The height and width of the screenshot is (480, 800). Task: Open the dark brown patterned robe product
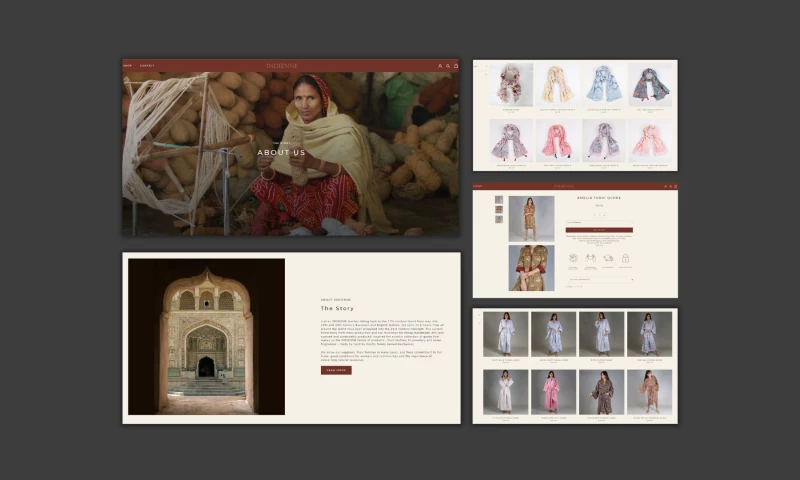click(601, 392)
